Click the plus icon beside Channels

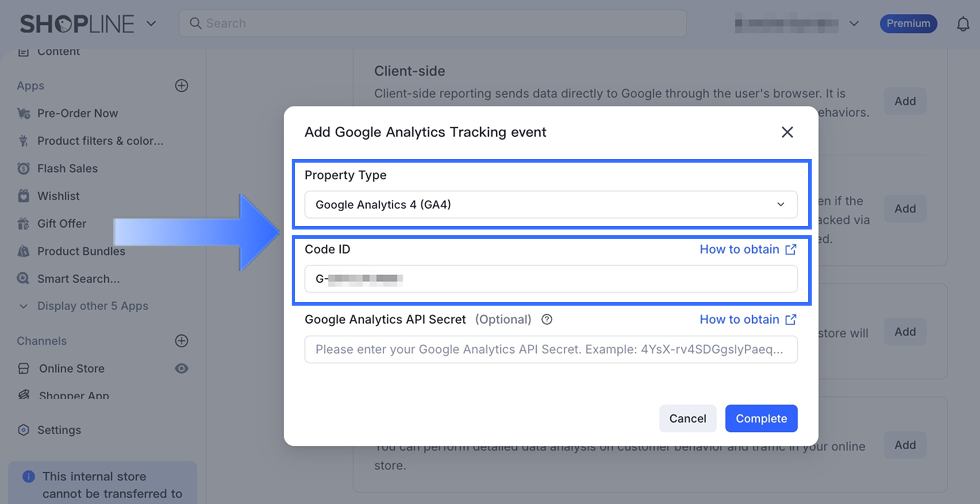click(182, 341)
